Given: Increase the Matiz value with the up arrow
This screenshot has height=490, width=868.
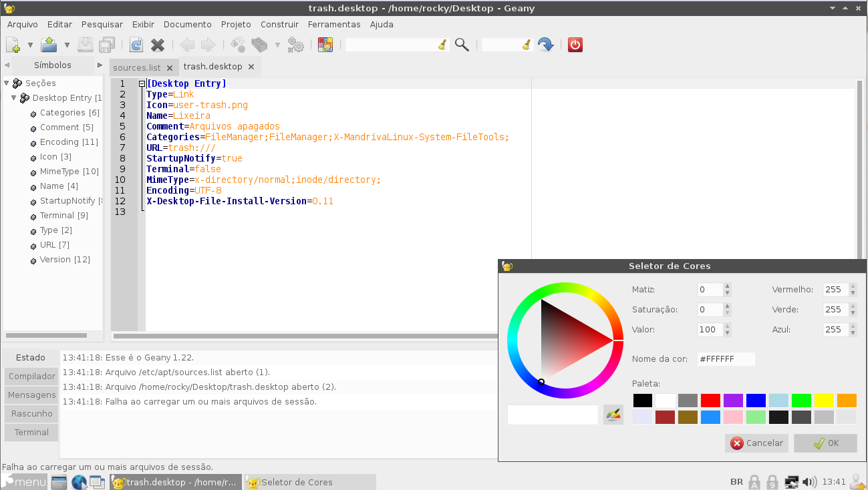Looking at the screenshot, I should pyautogui.click(x=728, y=286).
